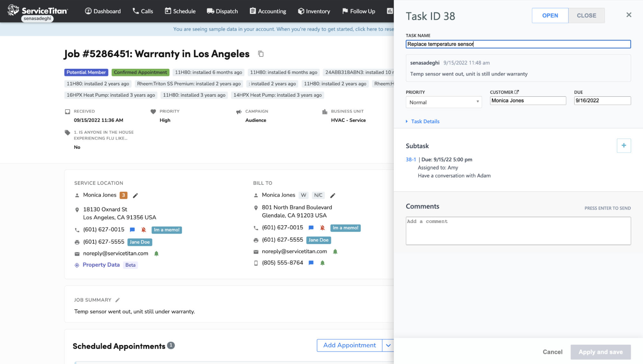Toggle the green bell next to the Bill To email
This screenshot has height=364, width=643.
(335, 252)
